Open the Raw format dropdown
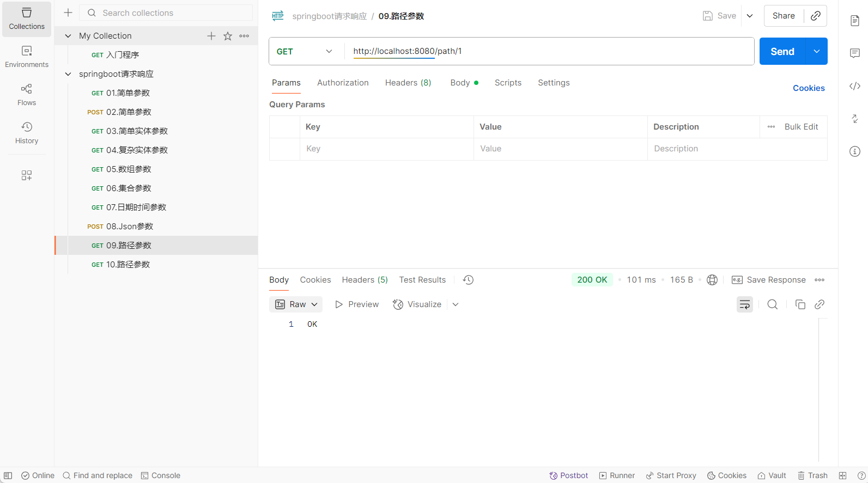Screen dimensions: 868x483 pyautogui.click(x=296, y=304)
